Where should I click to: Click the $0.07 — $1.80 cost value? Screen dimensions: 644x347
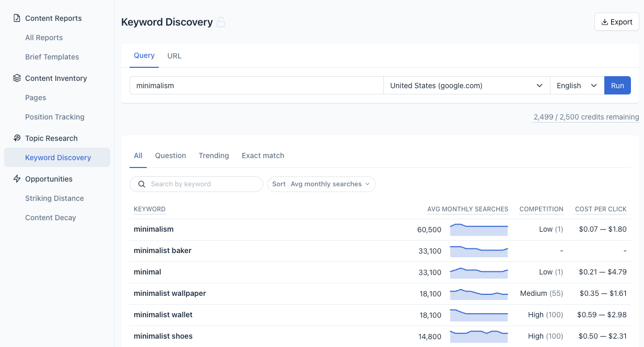coord(603,229)
